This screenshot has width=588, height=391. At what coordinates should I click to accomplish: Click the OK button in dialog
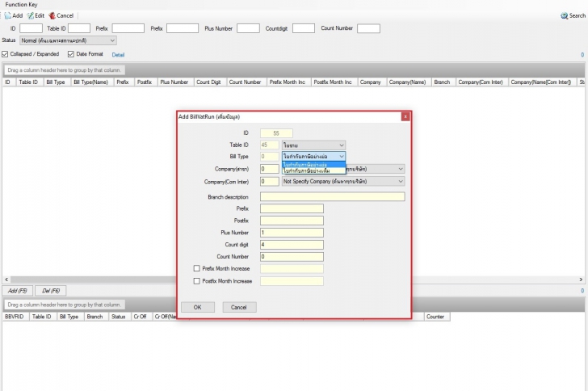(198, 307)
